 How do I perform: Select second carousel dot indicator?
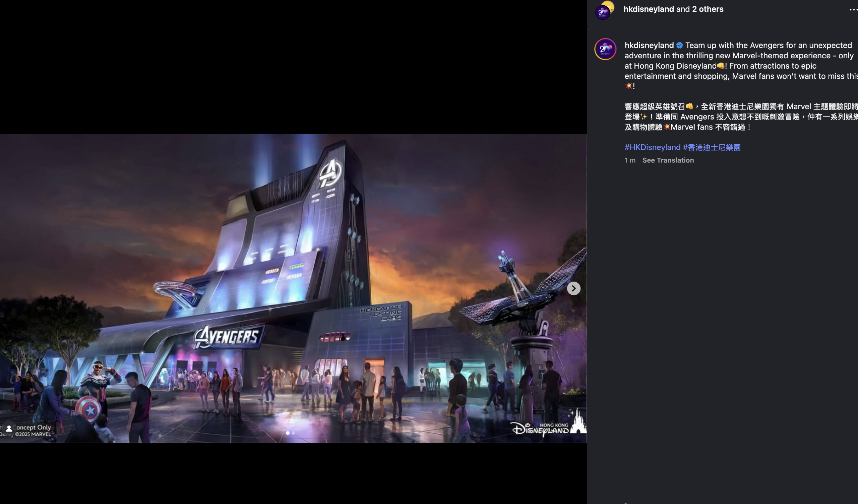point(294,433)
